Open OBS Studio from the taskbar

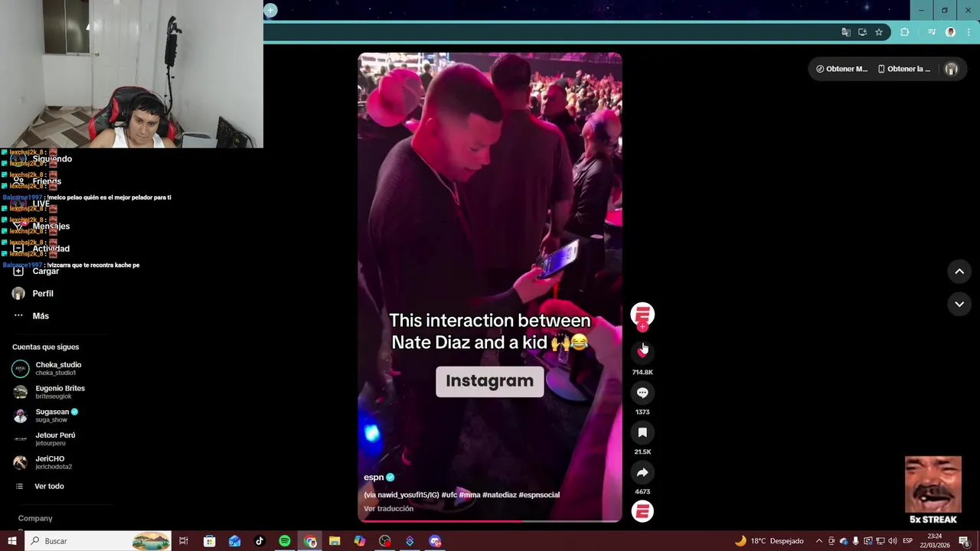coord(384,541)
